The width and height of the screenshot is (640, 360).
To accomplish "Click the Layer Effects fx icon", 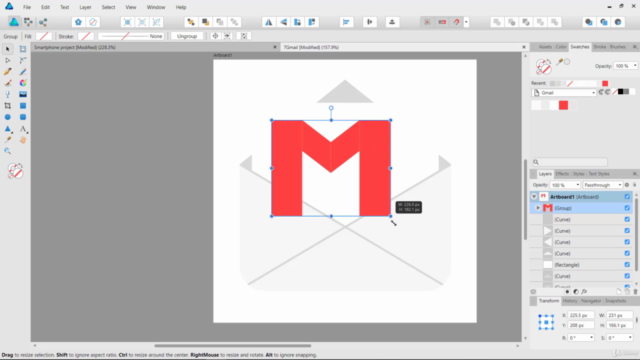I will tap(584, 291).
